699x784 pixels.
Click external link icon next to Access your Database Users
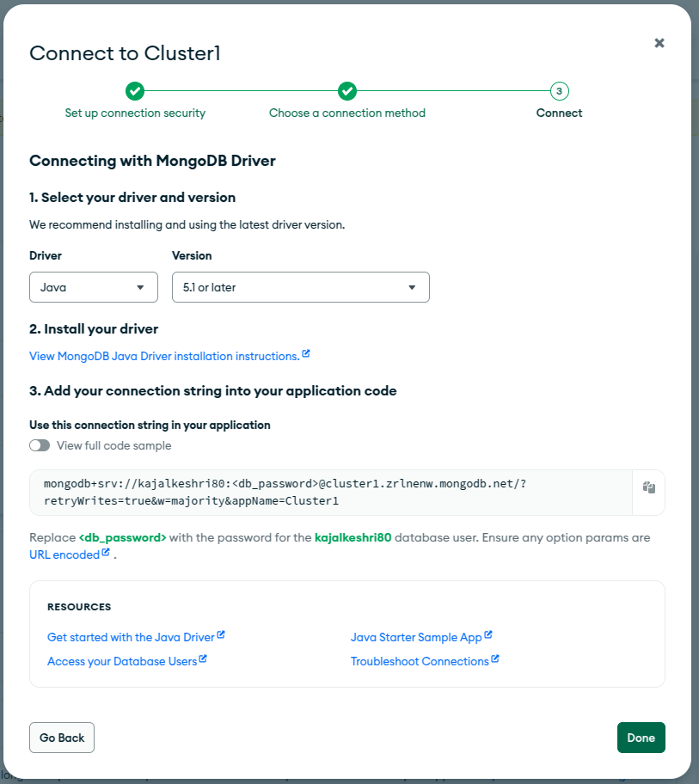[x=203, y=658]
